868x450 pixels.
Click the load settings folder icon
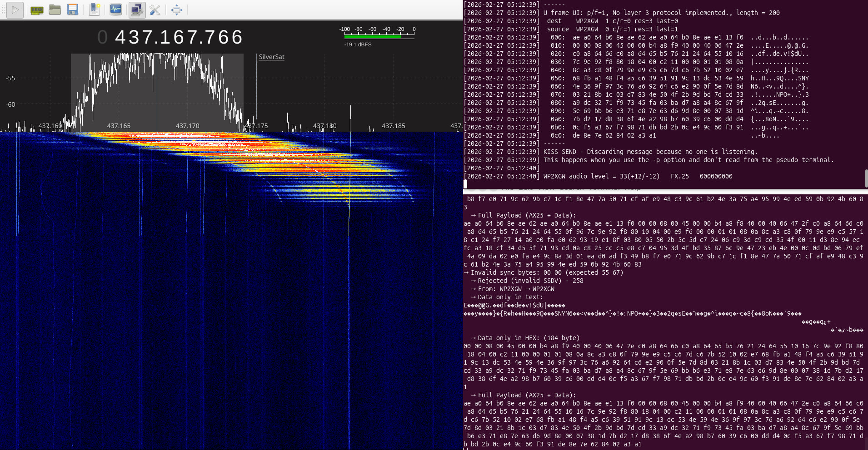click(55, 10)
